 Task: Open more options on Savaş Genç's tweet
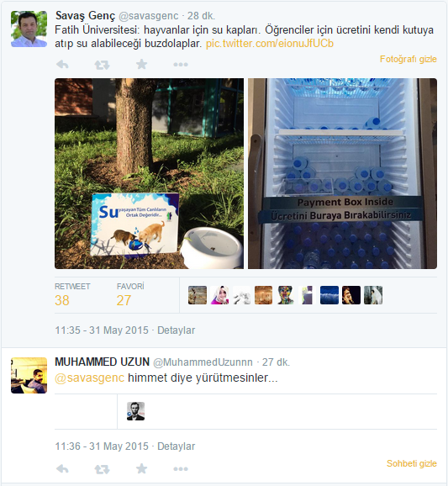pos(181,65)
